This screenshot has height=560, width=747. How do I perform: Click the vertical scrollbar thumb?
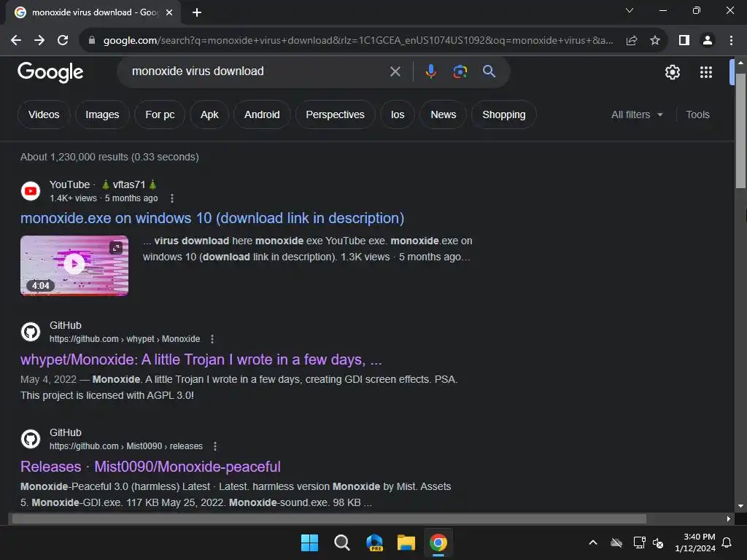[740, 131]
